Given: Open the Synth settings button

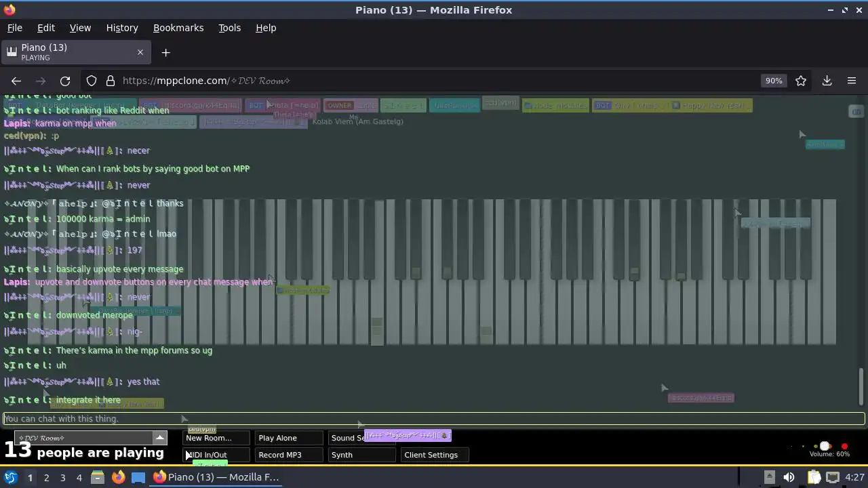Looking at the screenshot, I should pyautogui.click(x=361, y=455).
